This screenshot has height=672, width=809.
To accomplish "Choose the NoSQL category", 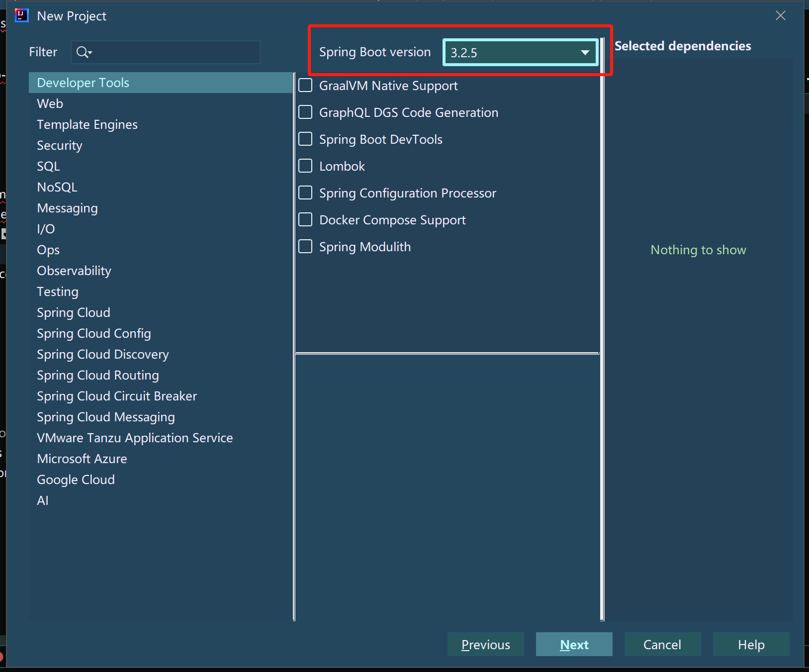I will 161,187.
